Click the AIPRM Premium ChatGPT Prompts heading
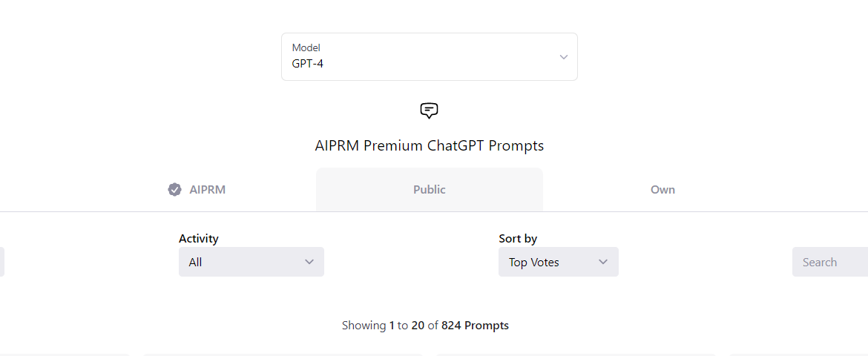Viewport: 868px width, 356px height. (429, 145)
